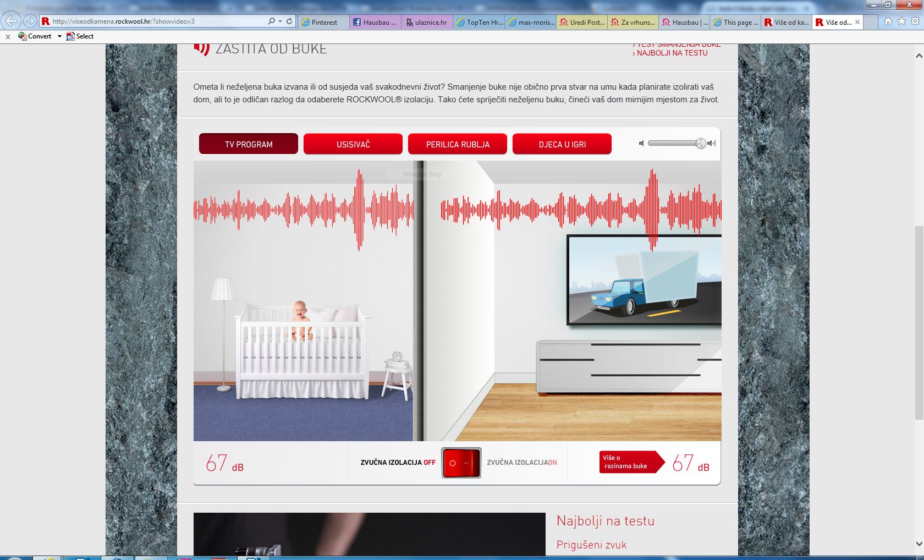
Task: Choose the PERILICA RUBLJA noise button
Action: click(x=458, y=144)
